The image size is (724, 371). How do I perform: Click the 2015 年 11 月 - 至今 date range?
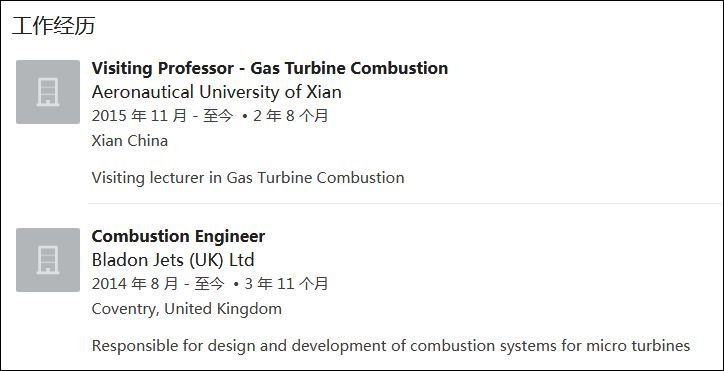(163, 116)
